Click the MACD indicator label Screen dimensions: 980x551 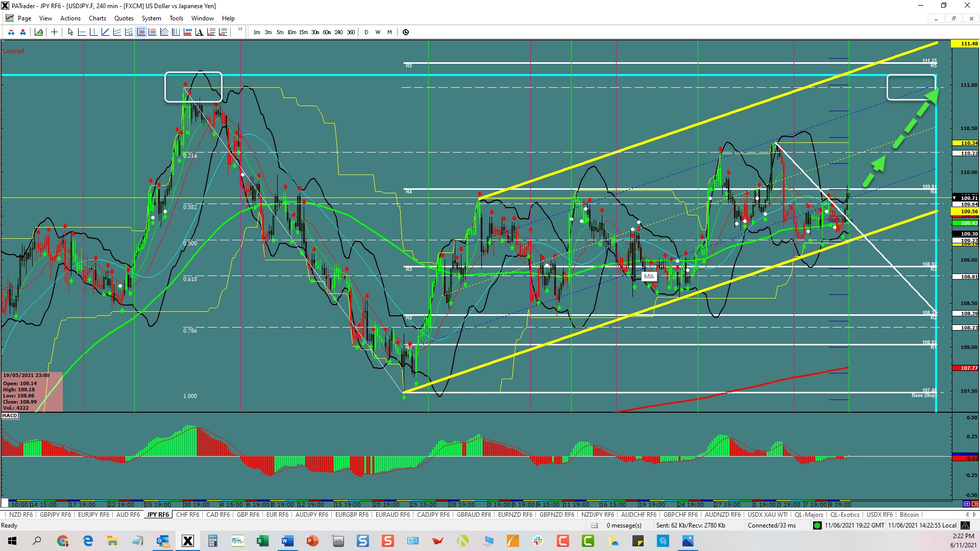[10, 416]
